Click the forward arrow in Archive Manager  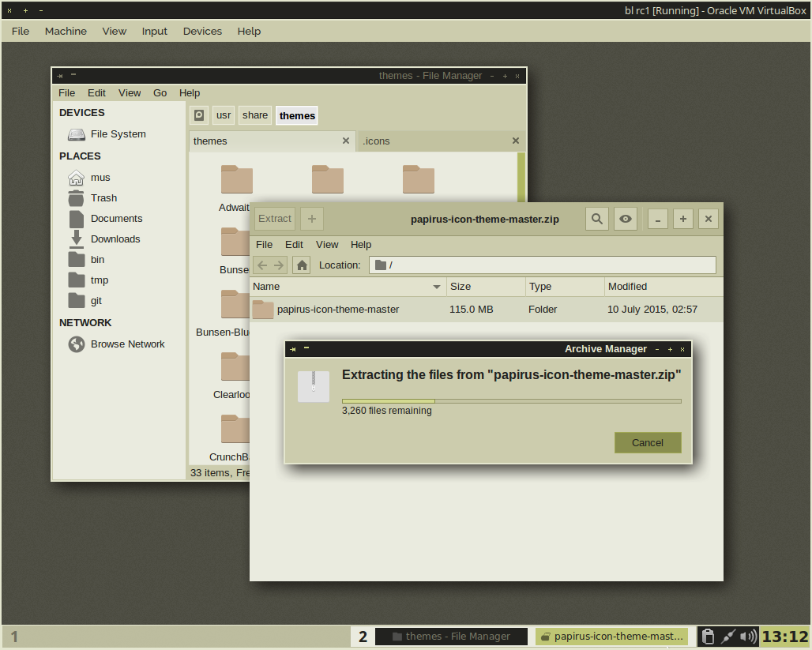[279, 265]
